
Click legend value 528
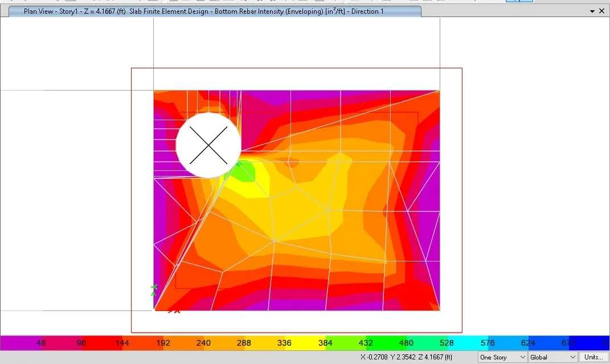[447, 343]
